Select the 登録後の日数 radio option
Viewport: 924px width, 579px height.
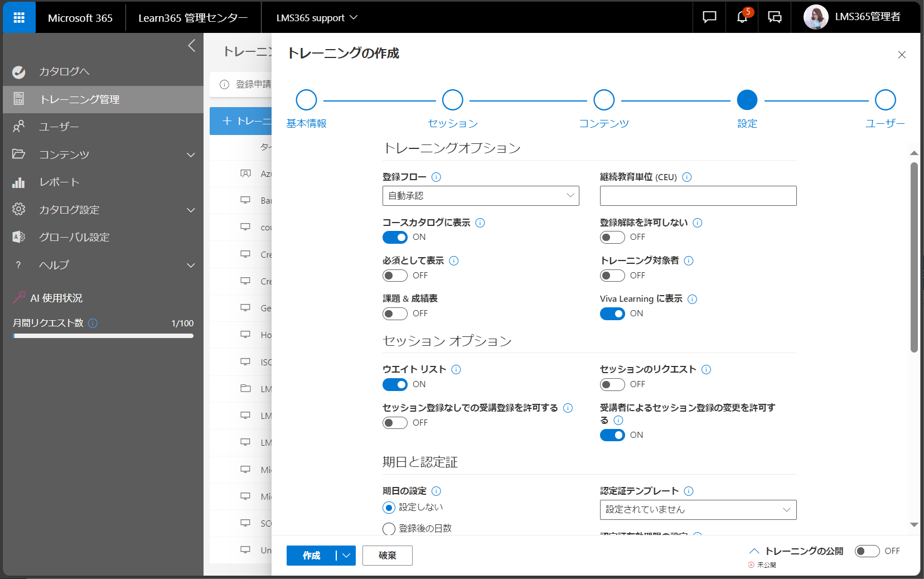click(389, 529)
